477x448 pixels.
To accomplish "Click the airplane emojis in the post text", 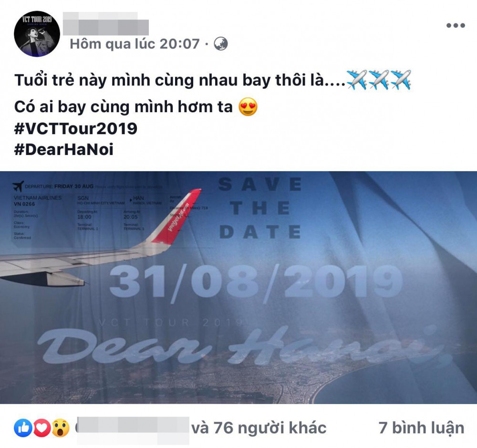I will (379, 80).
